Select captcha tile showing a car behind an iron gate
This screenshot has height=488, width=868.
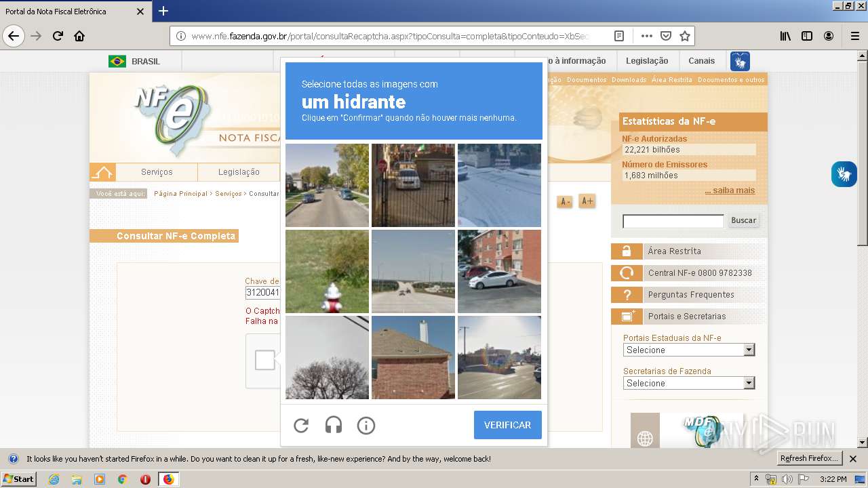click(413, 185)
